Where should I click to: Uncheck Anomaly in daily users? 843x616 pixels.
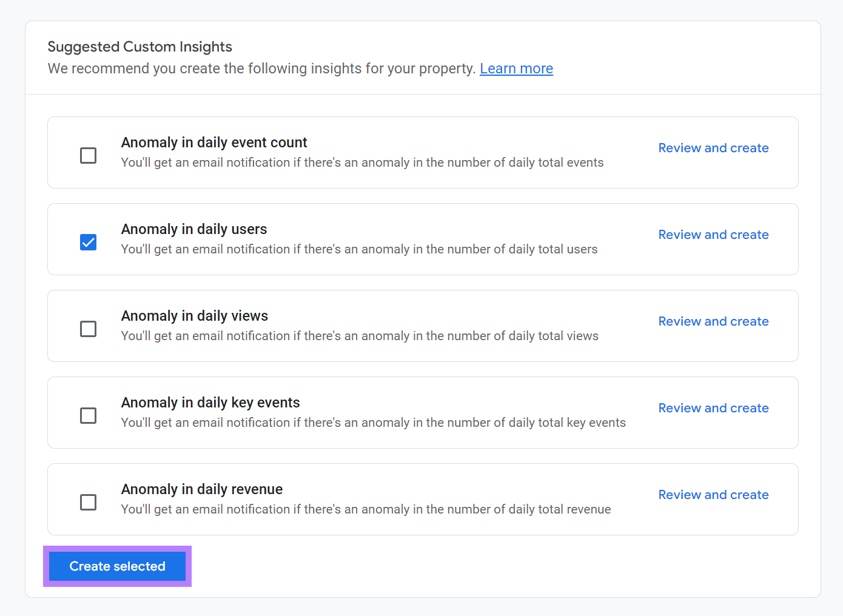88,242
